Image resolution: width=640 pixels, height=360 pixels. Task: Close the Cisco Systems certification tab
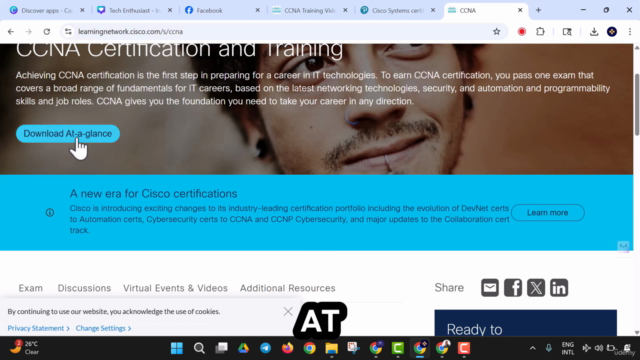click(433, 10)
